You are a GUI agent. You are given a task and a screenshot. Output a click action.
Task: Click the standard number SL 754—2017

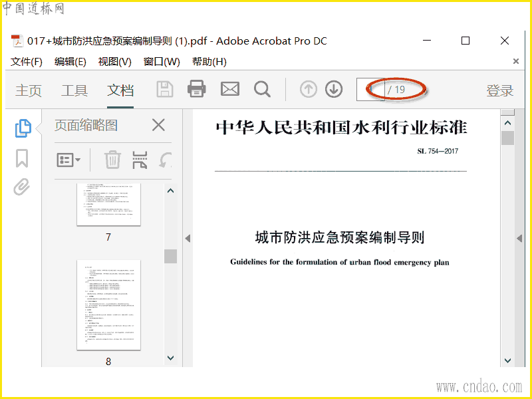(x=438, y=151)
